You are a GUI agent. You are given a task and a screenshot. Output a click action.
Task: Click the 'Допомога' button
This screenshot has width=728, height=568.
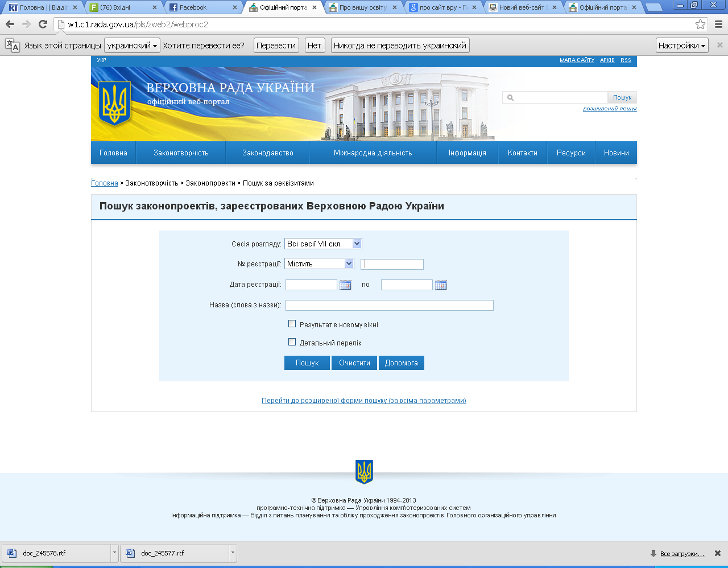coord(402,363)
